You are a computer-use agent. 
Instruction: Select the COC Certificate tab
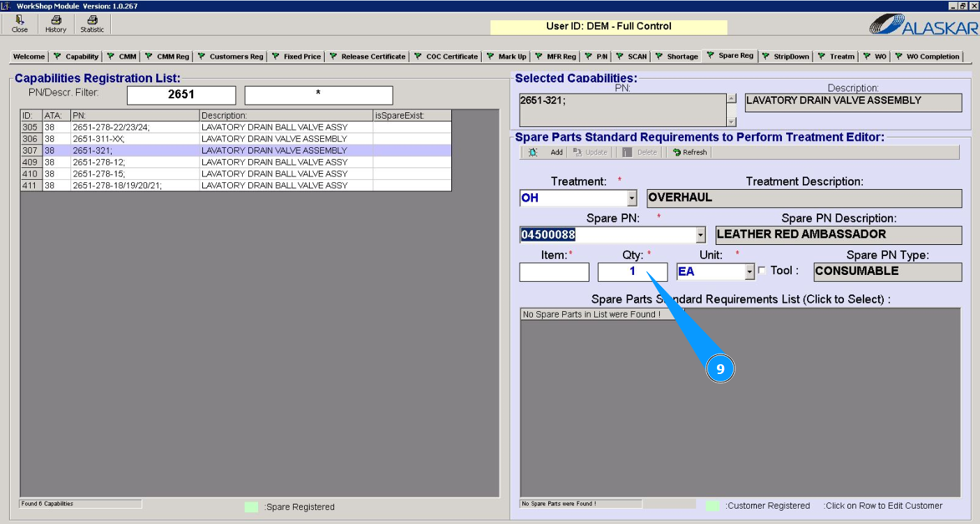[446, 57]
